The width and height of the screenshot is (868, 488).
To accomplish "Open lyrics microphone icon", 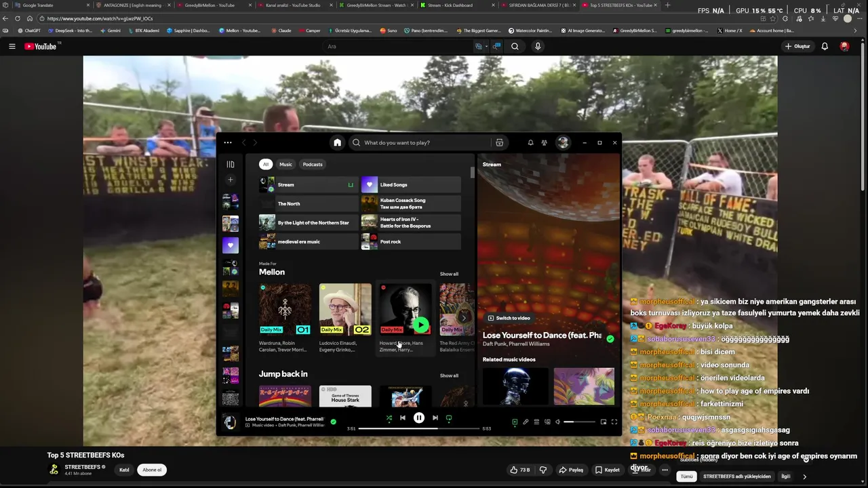I will tap(526, 422).
